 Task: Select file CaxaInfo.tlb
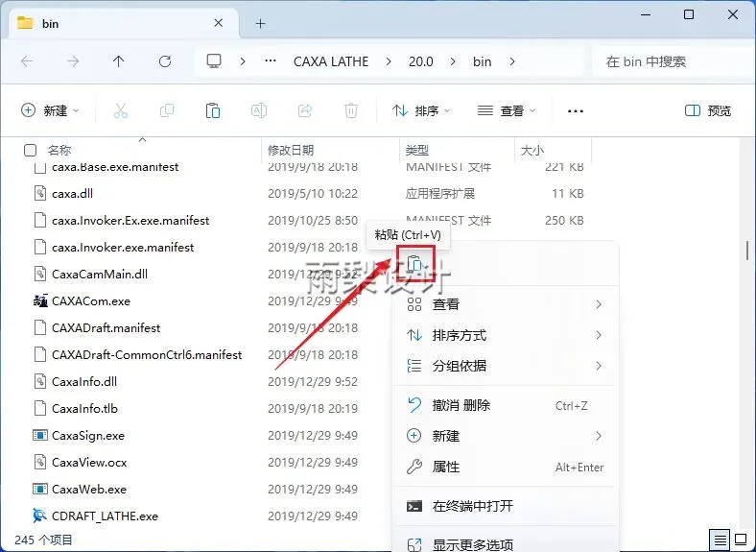click(84, 409)
